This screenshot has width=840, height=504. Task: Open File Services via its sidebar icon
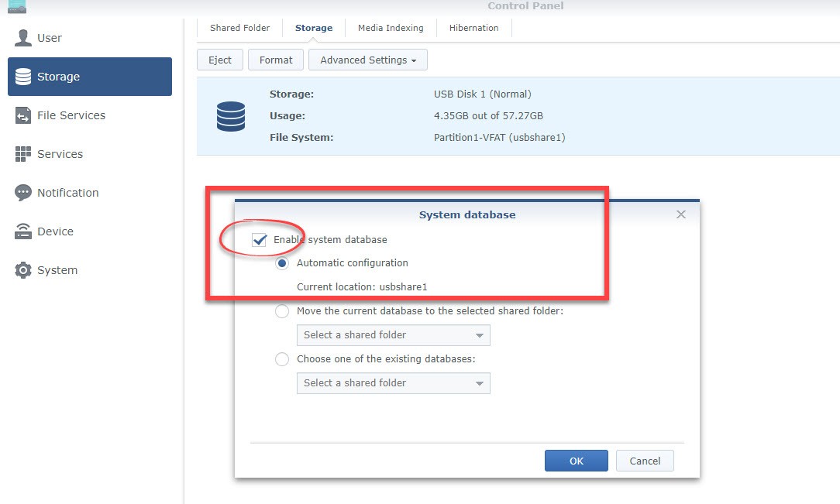tap(23, 115)
